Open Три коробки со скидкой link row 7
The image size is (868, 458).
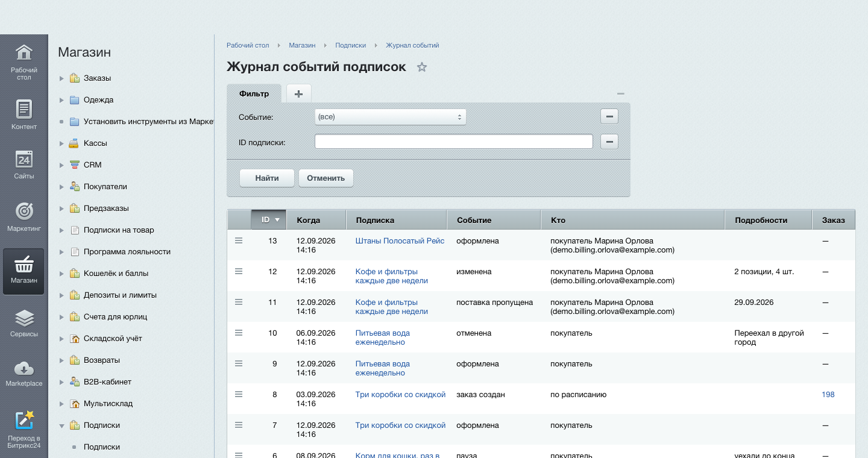click(400, 425)
